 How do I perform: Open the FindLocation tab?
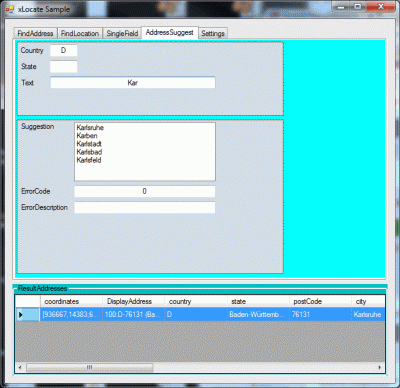click(x=80, y=33)
